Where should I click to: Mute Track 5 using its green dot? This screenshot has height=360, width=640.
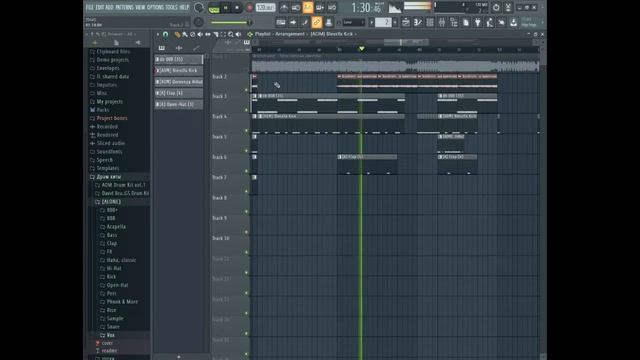point(246,151)
